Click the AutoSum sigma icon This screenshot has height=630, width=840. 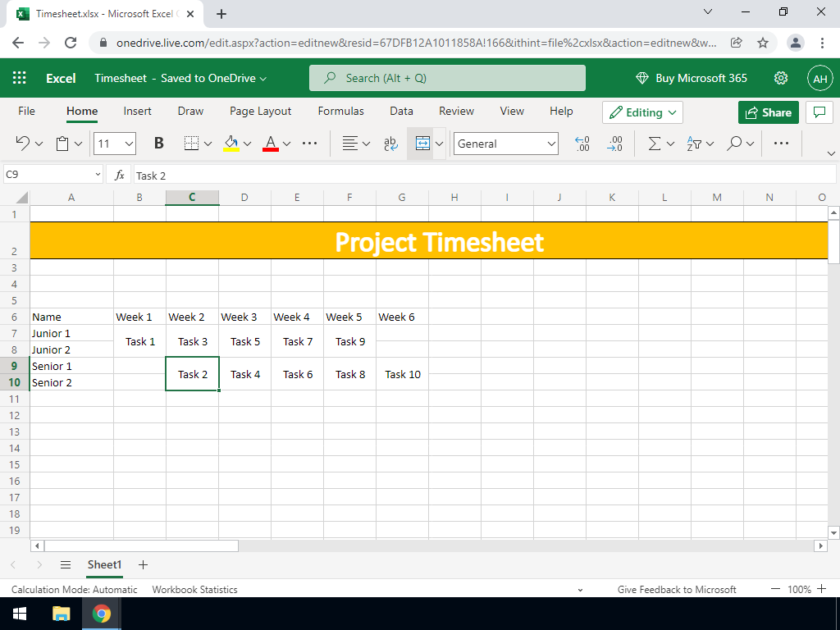(655, 143)
